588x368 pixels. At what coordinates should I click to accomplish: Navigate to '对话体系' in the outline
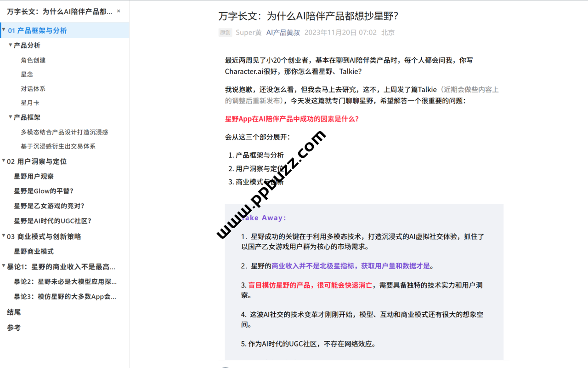33,89
